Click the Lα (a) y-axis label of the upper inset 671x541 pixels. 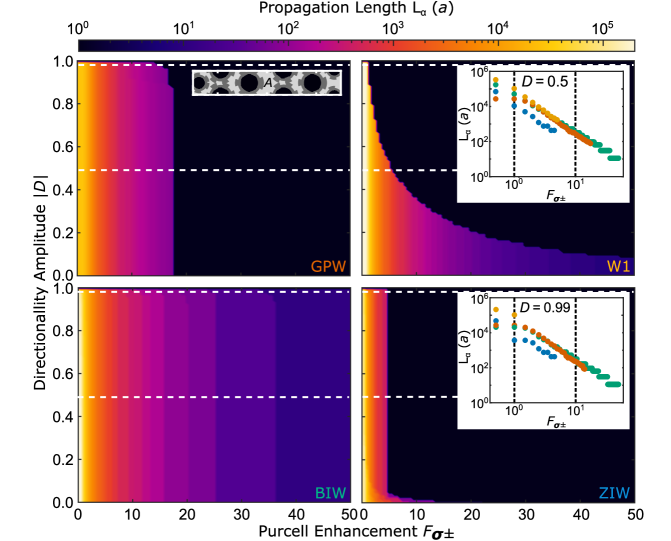[x=465, y=124]
